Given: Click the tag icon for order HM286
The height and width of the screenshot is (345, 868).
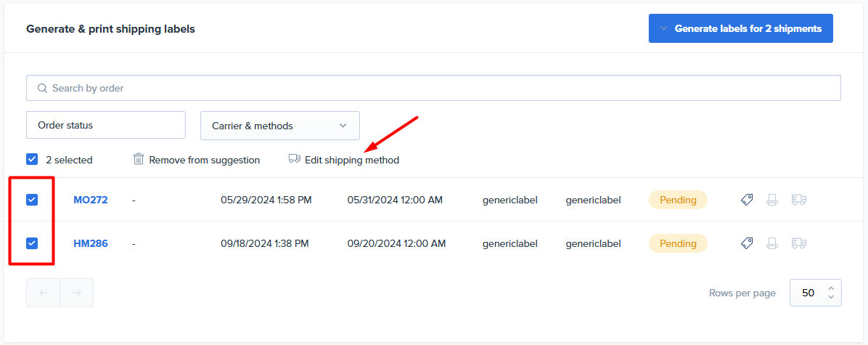Looking at the screenshot, I should 747,243.
